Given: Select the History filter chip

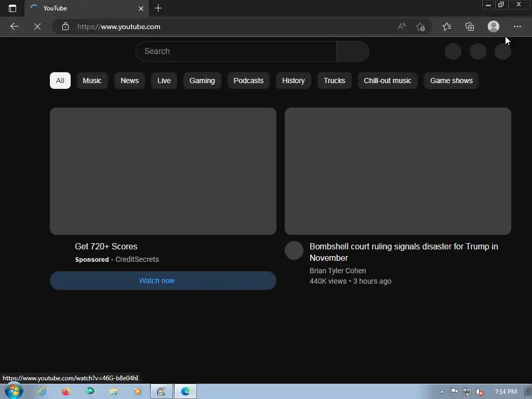Looking at the screenshot, I should [294, 81].
